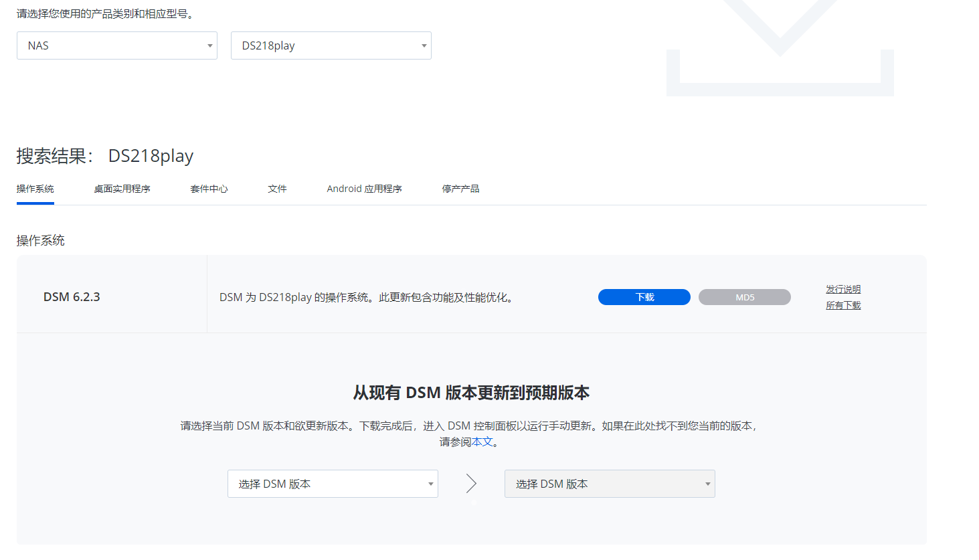979x560 pixels.
Task: Click the MD5 button
Action: coord(744,296)
